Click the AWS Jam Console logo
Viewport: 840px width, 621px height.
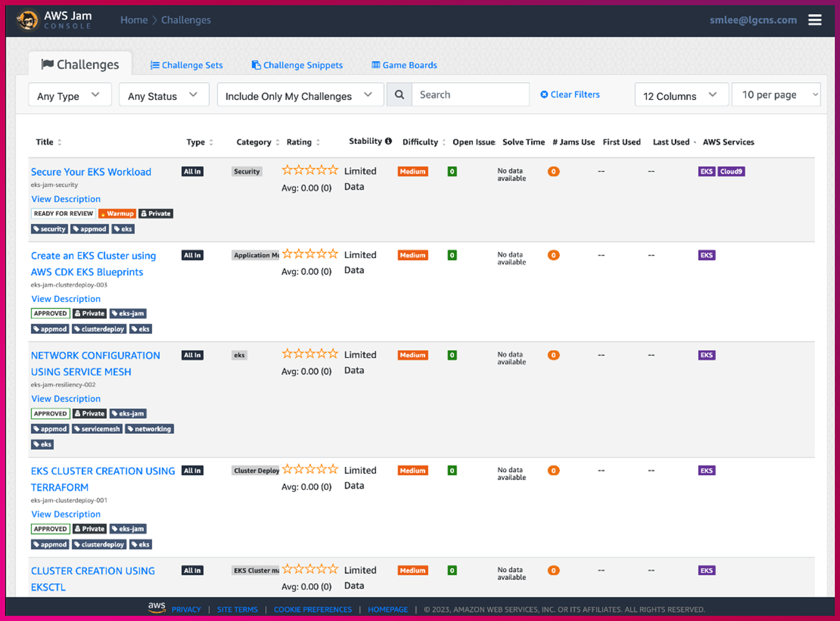pyautogui.click(x=54, y=20)
